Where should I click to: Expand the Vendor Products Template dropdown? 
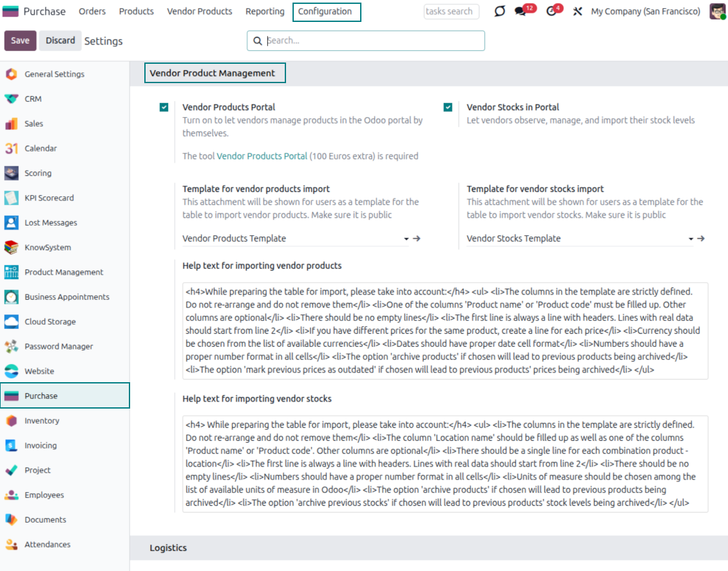pyautogui.click(x=406, y=239)
